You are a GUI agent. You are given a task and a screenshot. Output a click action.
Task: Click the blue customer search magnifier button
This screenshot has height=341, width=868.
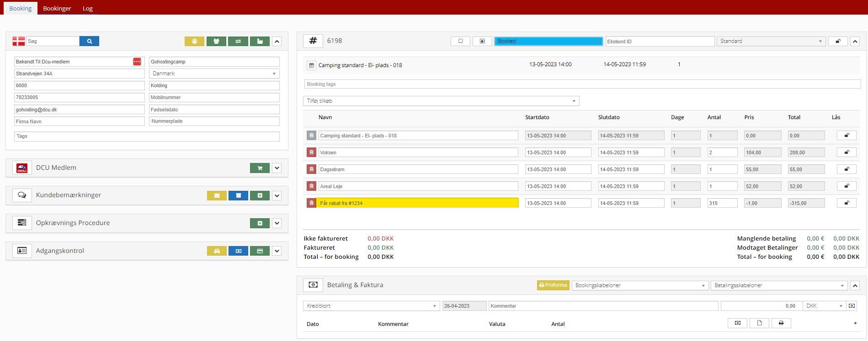(89, 41)
